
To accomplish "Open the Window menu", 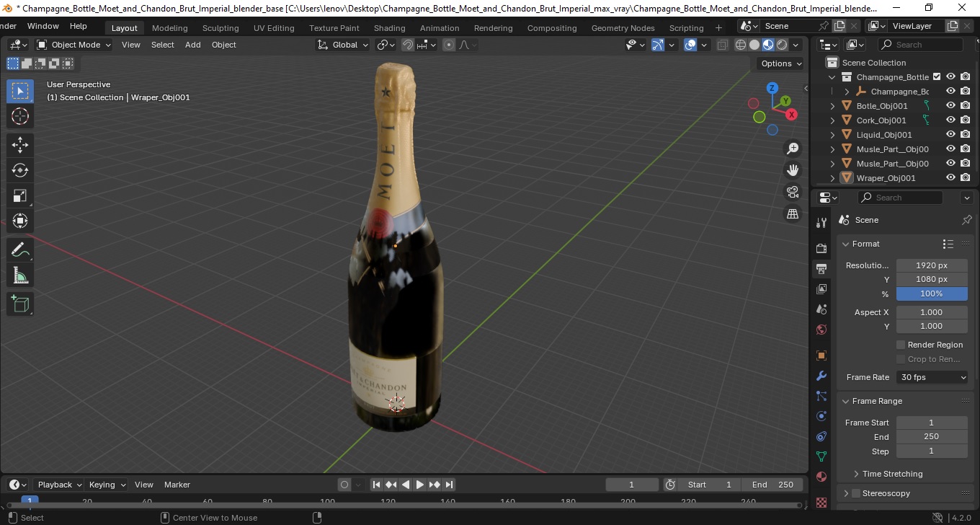I will (x=43, y=26).
